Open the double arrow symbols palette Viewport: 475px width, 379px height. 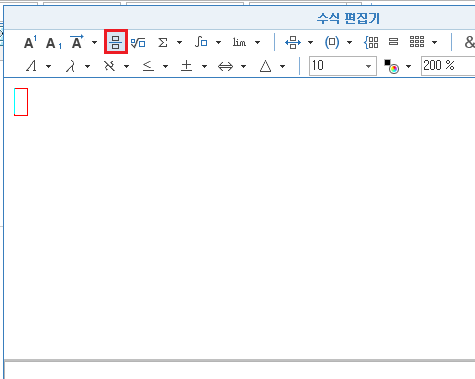pyautogui.click(x=225, y=66)
